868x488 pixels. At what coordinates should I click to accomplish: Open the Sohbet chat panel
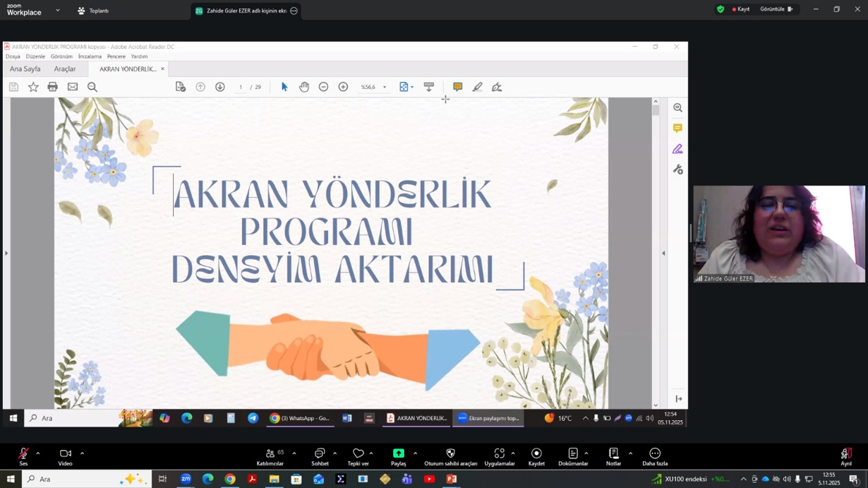(320, 456)
